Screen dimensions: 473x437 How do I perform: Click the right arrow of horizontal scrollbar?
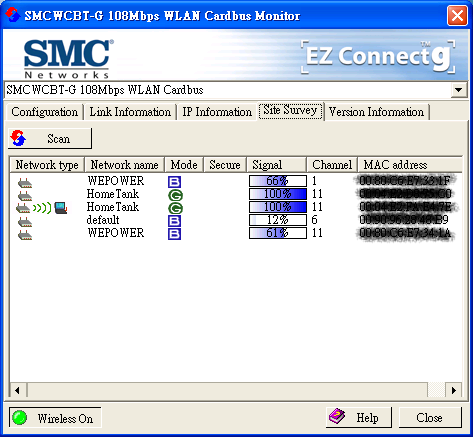click(453, 390)
